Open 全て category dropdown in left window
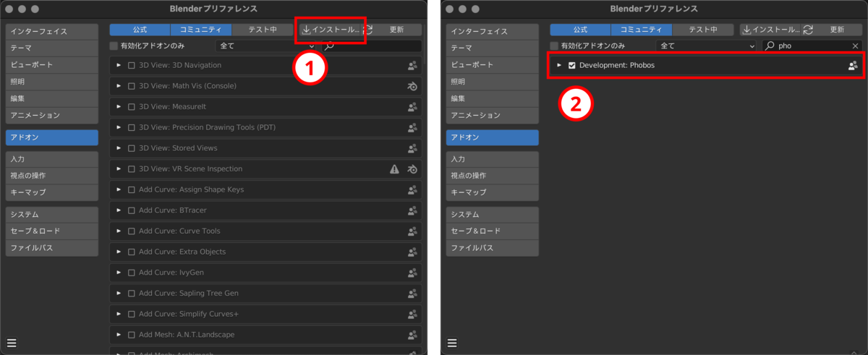 point(267,46)
